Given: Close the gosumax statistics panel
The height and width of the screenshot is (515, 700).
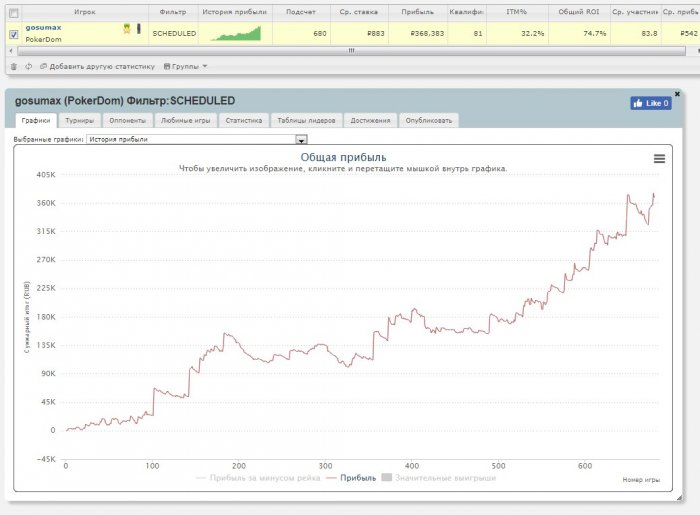Looking at the screenshot, I should 677,93.
